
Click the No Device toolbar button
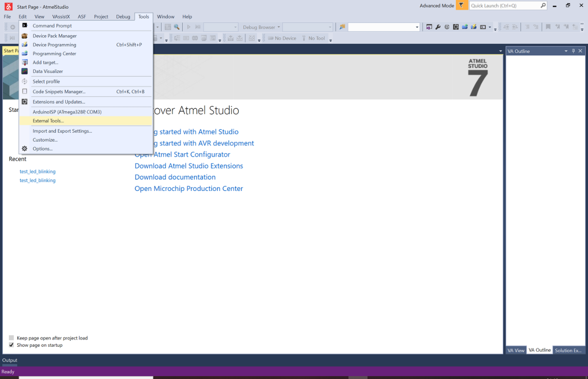[x=282, y=38]
